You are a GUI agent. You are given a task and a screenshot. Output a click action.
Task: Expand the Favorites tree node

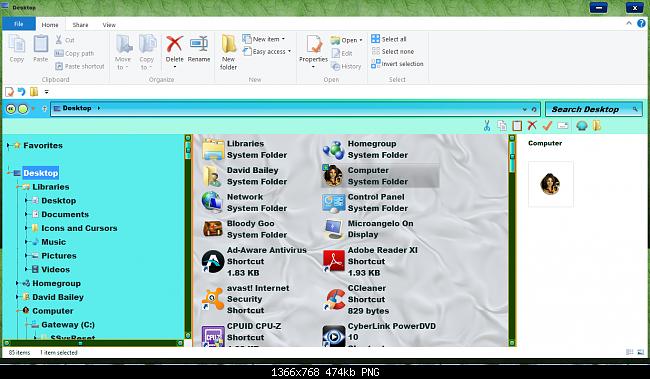click(x=8, y=146)
